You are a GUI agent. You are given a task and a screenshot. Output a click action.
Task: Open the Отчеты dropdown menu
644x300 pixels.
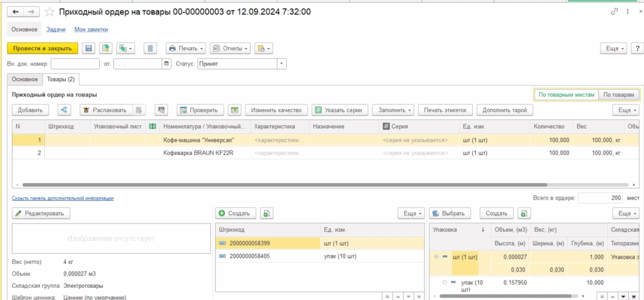pyautogui.click(x=231, y=48)
